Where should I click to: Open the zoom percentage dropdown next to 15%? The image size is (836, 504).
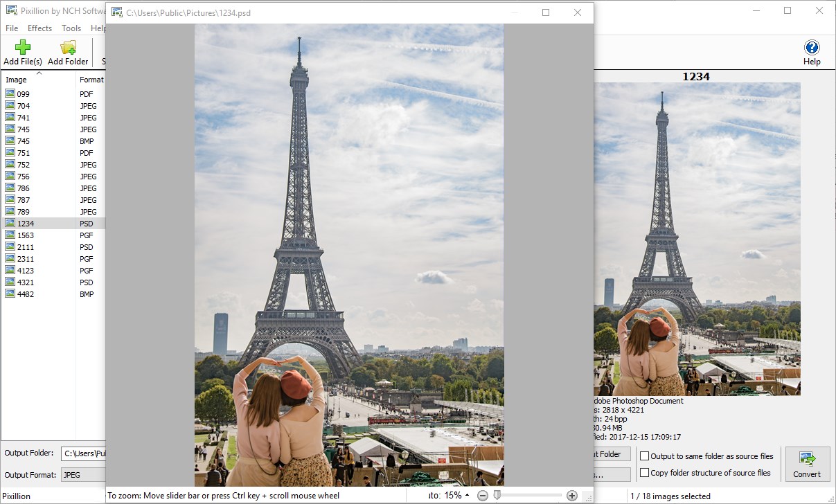(x=467, y=494)
